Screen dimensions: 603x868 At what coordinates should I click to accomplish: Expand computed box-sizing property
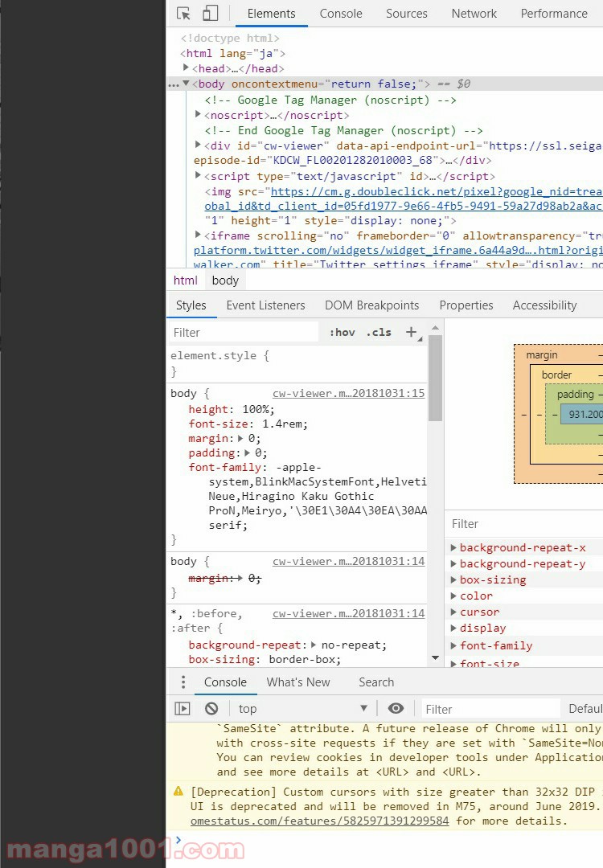[453, 579]
